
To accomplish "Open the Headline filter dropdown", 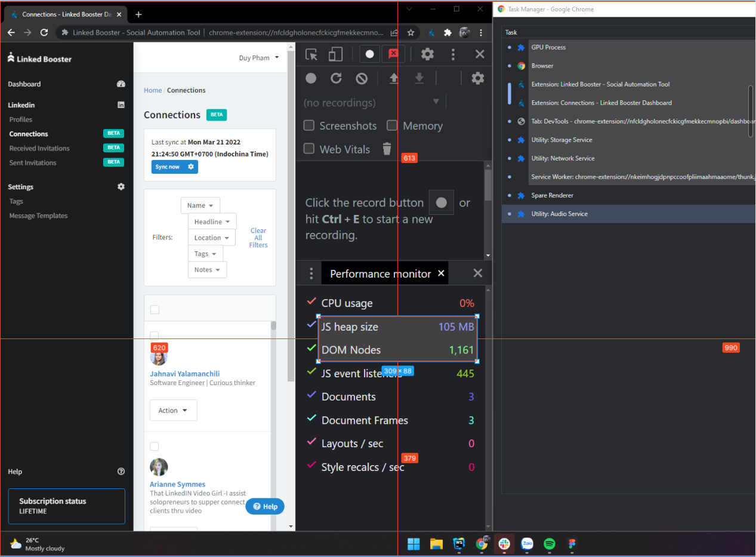I will 212,221.
